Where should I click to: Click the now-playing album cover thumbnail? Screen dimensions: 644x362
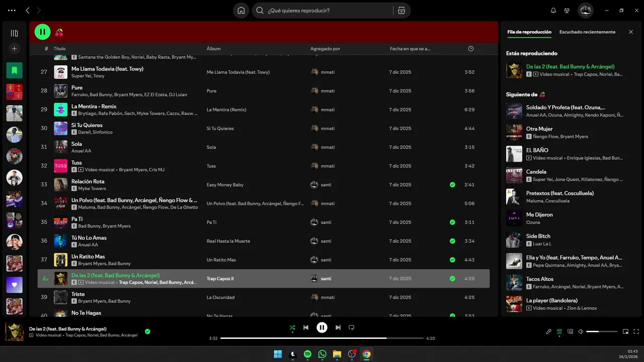click(x=15, y=332)
